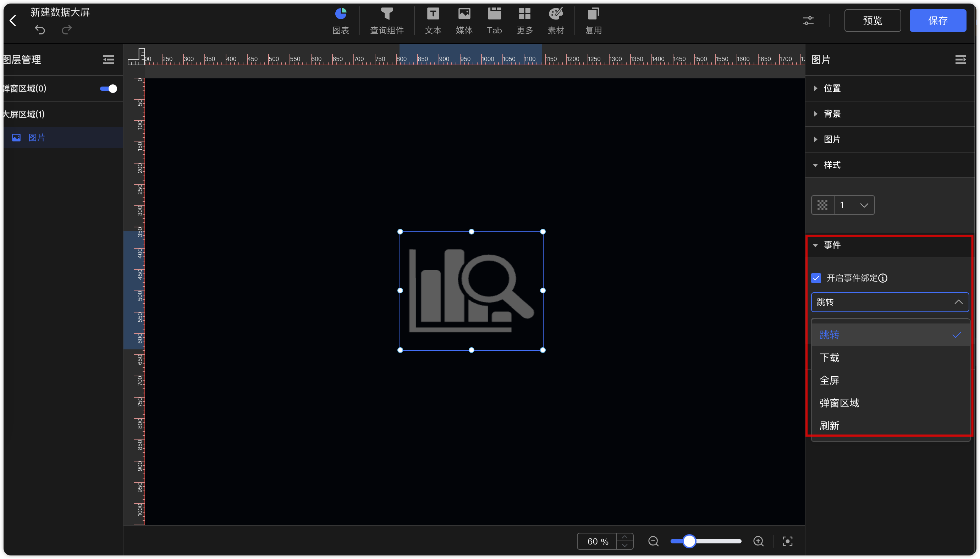Go back using the left arrow
The width and height of the screenshot is (980, 559).
[x=13, y=20]
